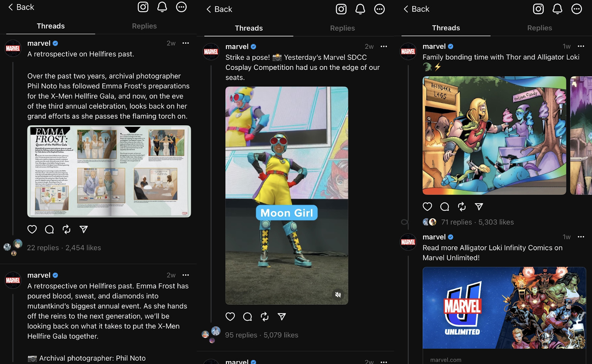Like the Thor and Alligator Loki post
The width and height of the screenshot is (592, 364).
(427, 206)
